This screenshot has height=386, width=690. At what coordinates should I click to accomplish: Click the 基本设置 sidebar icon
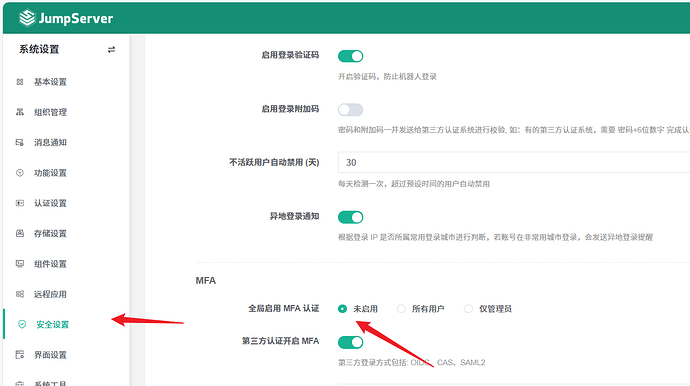(20, 82)
